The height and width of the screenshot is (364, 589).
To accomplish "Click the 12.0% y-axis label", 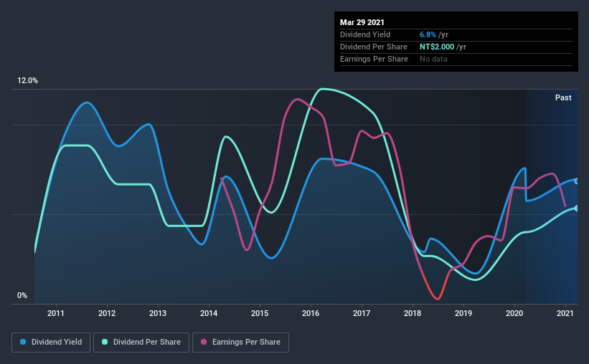I will [x=27, y=81].
